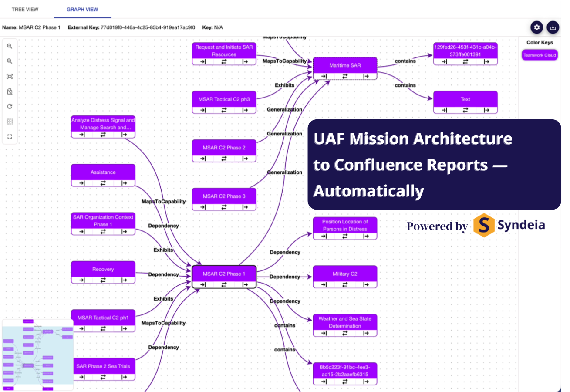Click the fit-to-view icon in left toolbar
The height and width of the screenshot is (392, 570).
pyautogui.click(x=10, y=77)
